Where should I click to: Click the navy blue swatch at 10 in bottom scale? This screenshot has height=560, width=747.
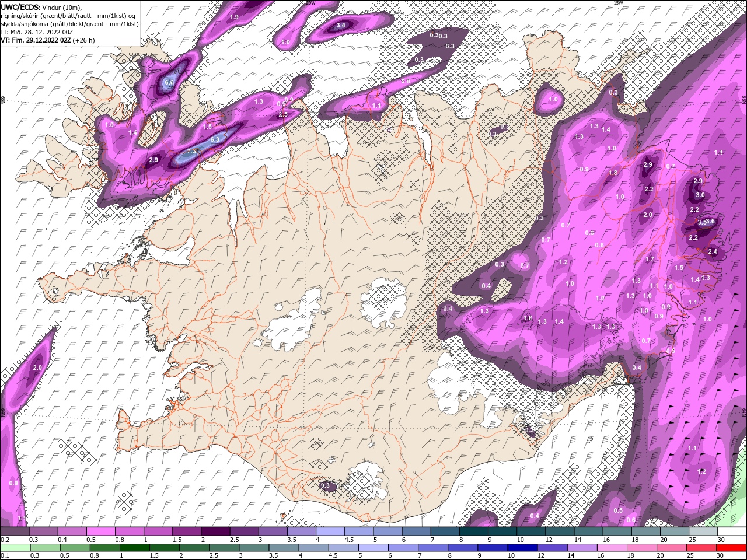(521, 548)
